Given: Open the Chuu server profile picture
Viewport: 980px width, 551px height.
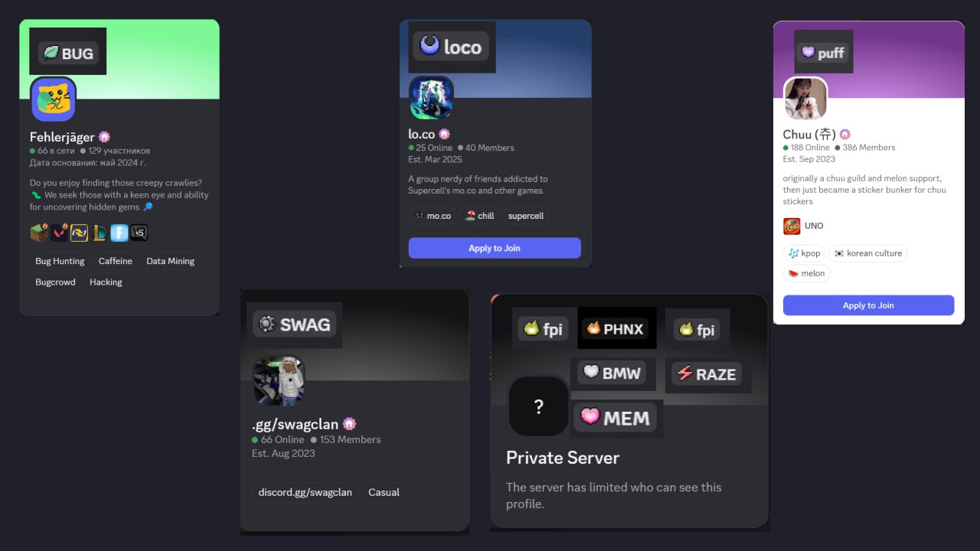Looking at the screenshot, I should click(x=805, y=99).
